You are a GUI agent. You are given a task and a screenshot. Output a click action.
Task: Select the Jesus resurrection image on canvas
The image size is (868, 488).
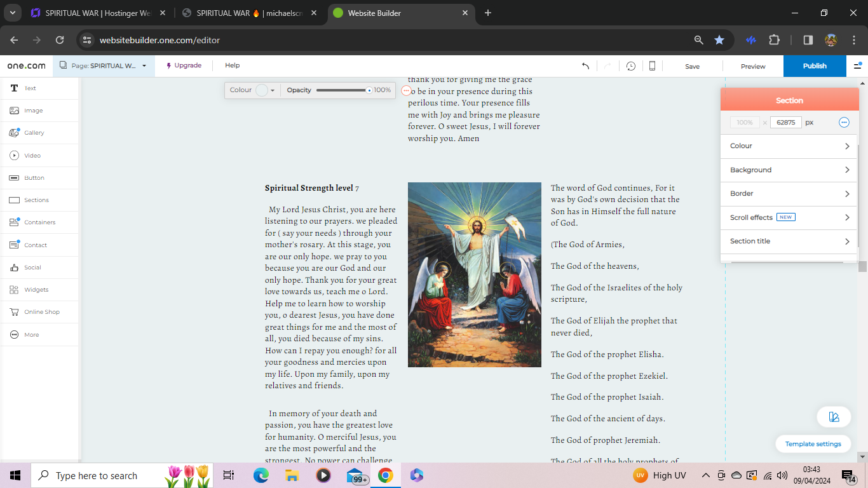[474, 274]
